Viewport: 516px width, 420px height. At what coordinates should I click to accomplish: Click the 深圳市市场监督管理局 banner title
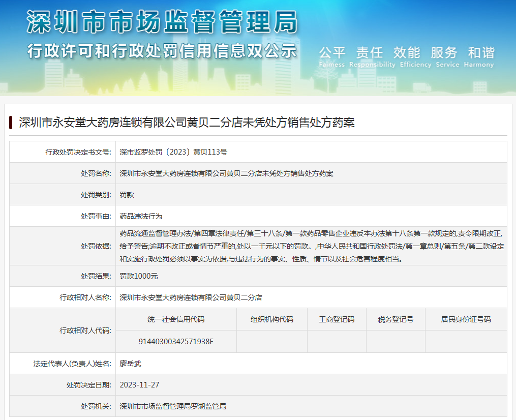[x=162, y=22]
